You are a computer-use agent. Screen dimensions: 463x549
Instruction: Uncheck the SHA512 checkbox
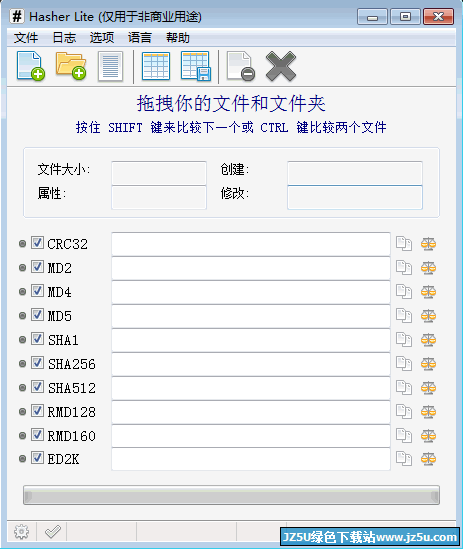(37, 387)
